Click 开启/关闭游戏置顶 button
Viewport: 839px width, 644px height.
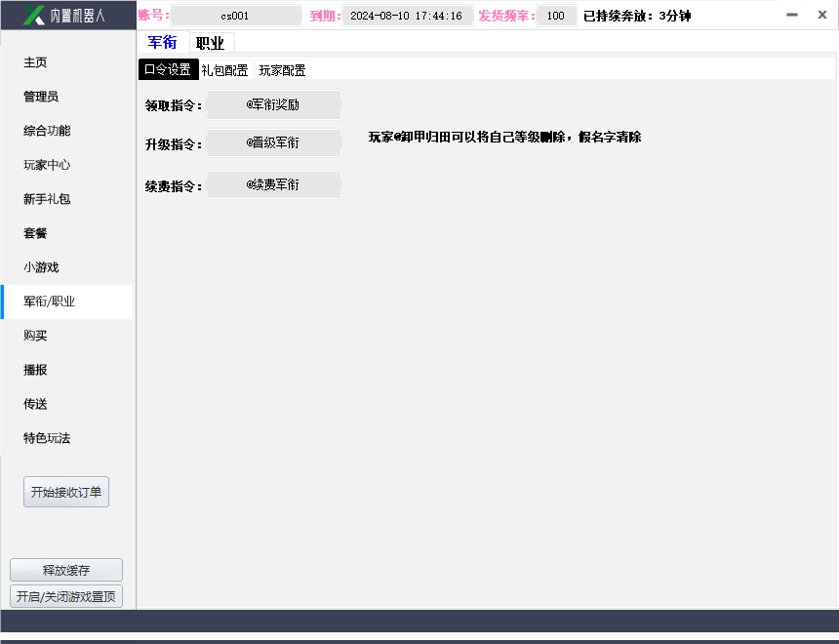[x=66, y=596]
